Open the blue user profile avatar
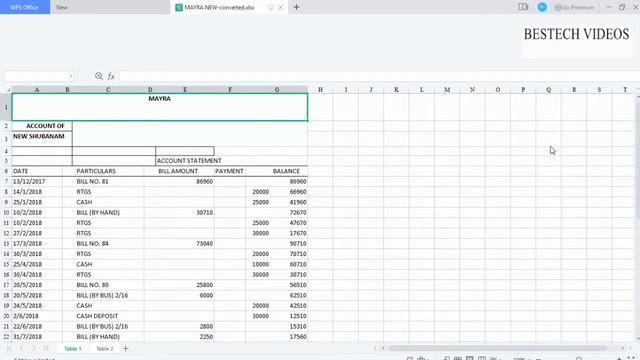Image resolution: width=640 pixels, height=360 pixels. pos(542,7)
